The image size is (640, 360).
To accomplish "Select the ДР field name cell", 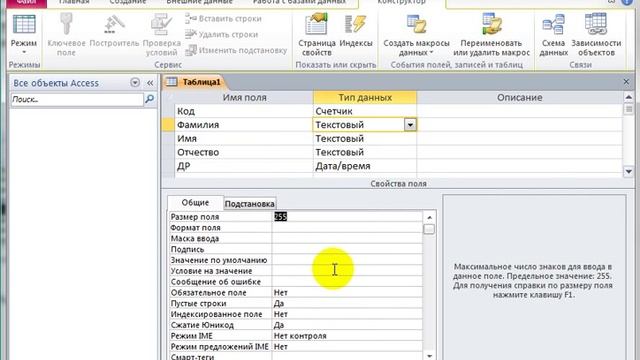I will 244,166.
